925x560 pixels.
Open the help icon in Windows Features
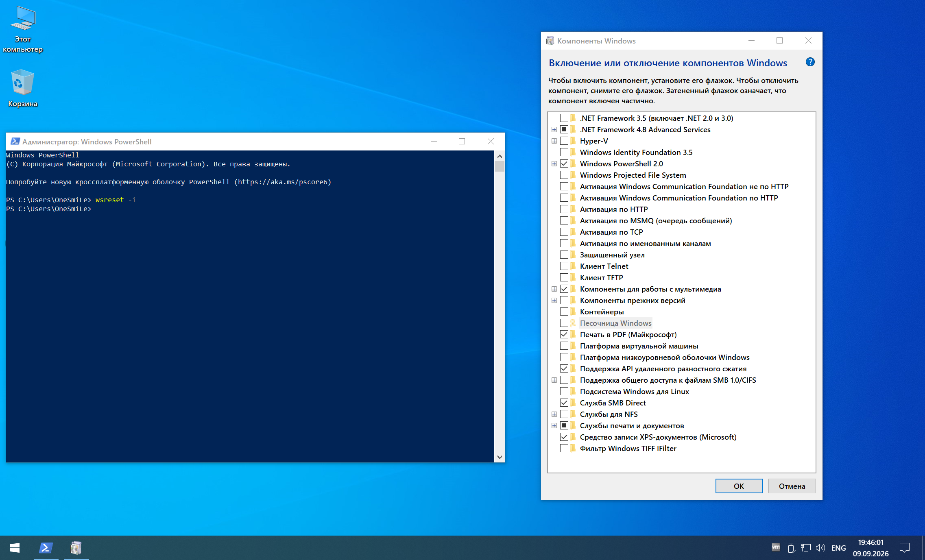[x=810, y=62]
